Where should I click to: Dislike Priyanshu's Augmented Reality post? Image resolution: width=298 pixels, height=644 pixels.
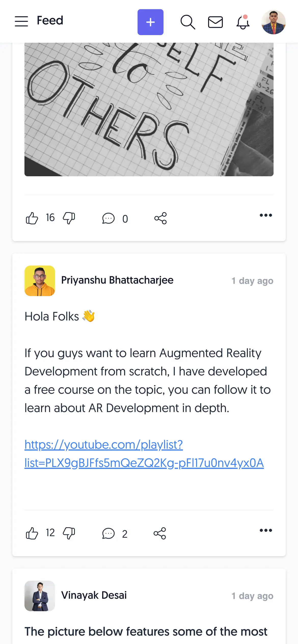click(69, 533)
